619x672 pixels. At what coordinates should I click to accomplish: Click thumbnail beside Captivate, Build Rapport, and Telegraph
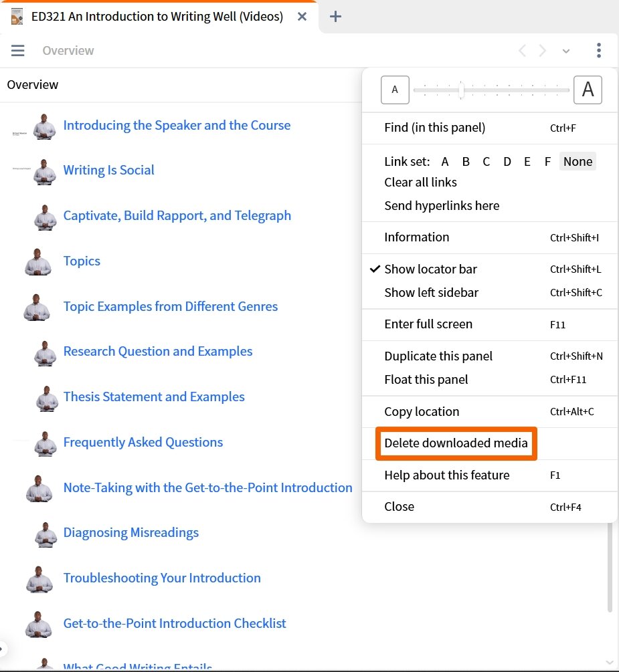pyautogui.click(x=45, y=217)
